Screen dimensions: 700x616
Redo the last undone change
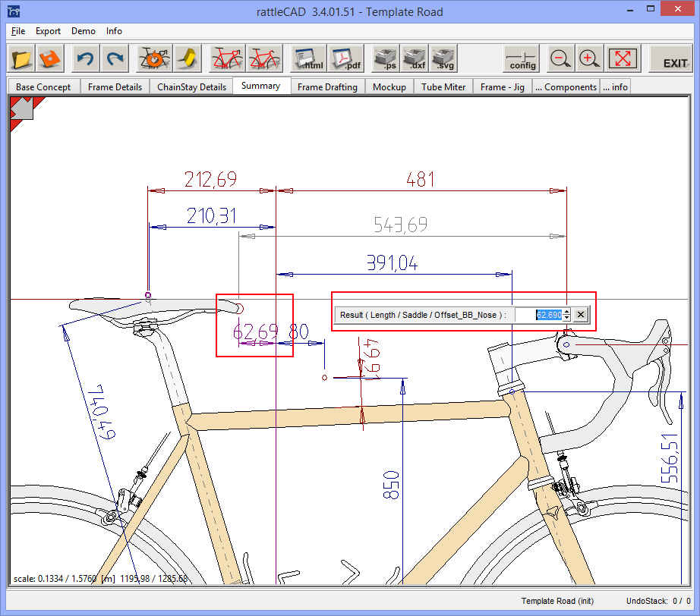tap(115, 58)
